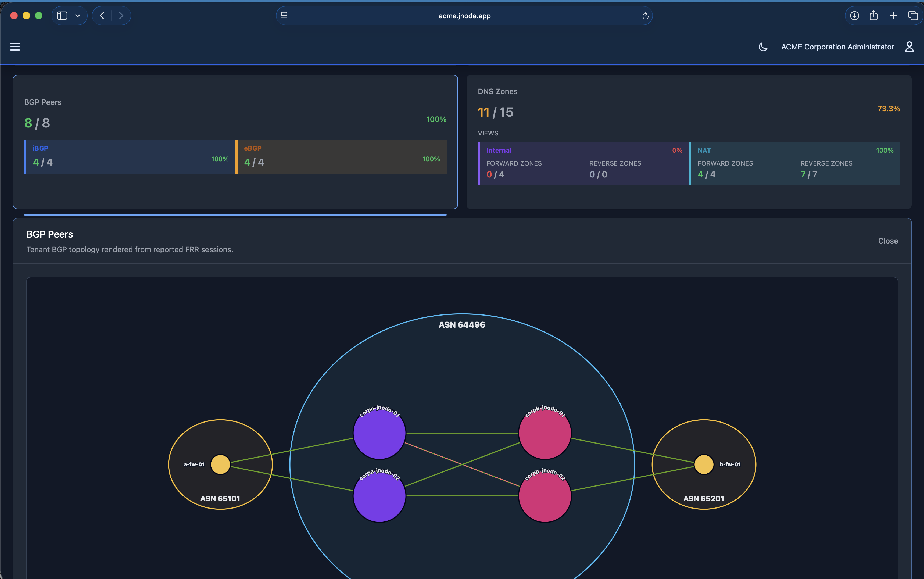Select the iBGP 4/4 tile

(x=130, y=157)
